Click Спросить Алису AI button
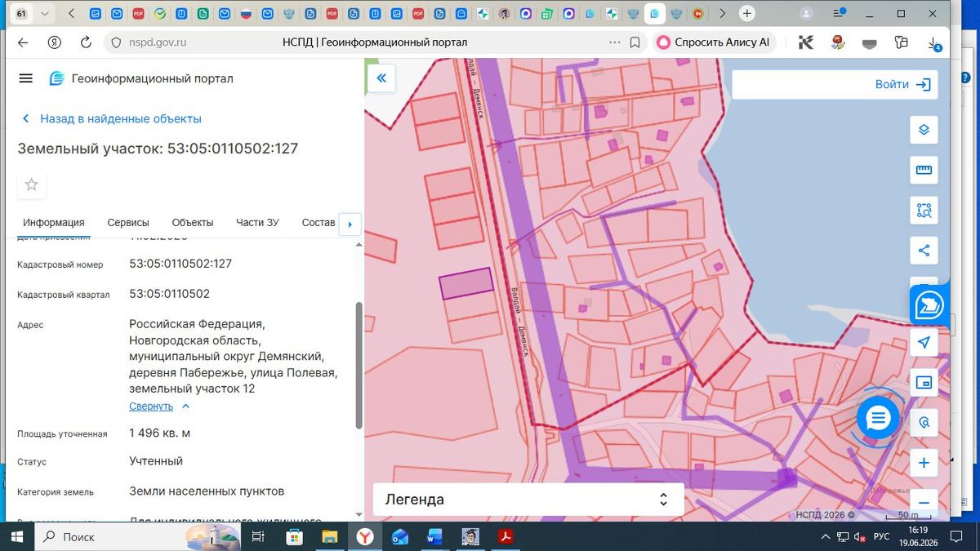 click(x=715, y=42)
